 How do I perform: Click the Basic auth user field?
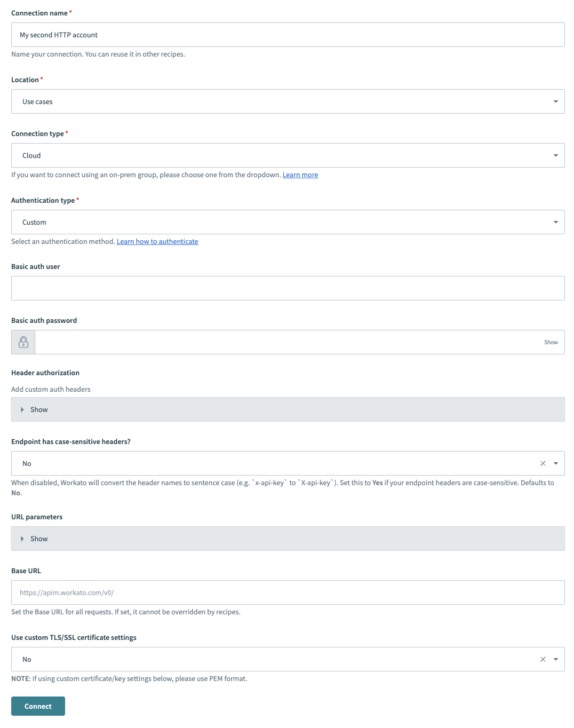tap(288, 288)
